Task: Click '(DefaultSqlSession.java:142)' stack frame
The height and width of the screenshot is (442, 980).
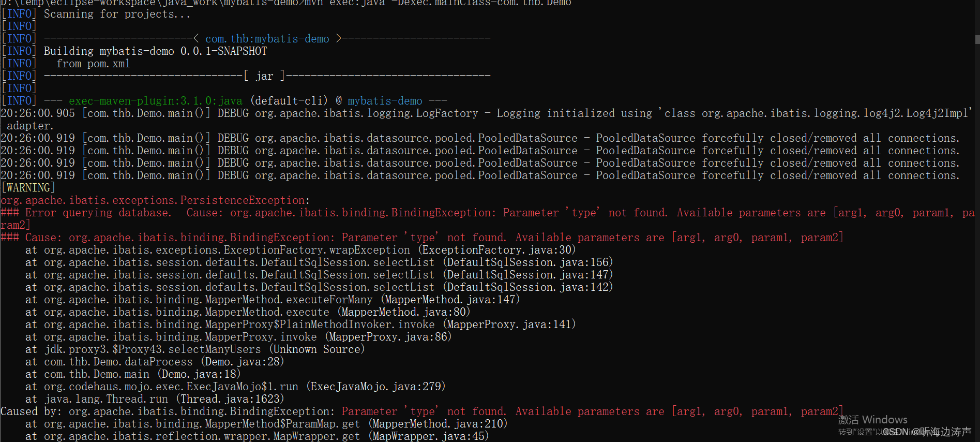Action: pos(527,287)
